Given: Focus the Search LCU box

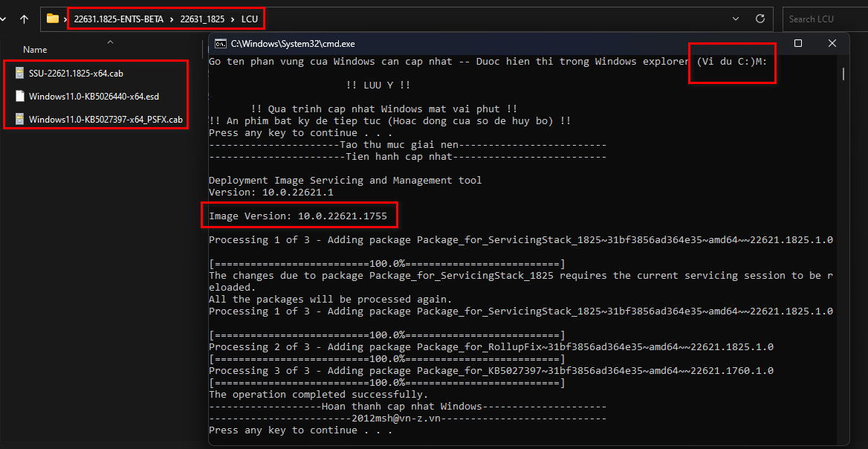Looking at the screenshot, I should [x=825, y=19].
